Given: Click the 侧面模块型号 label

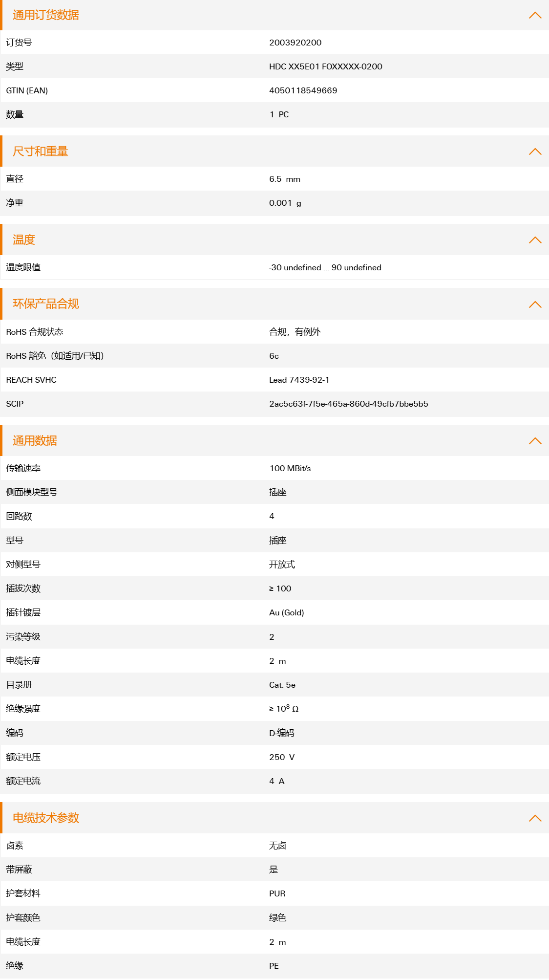Looking at the screenshot, I should coord(32,492).
